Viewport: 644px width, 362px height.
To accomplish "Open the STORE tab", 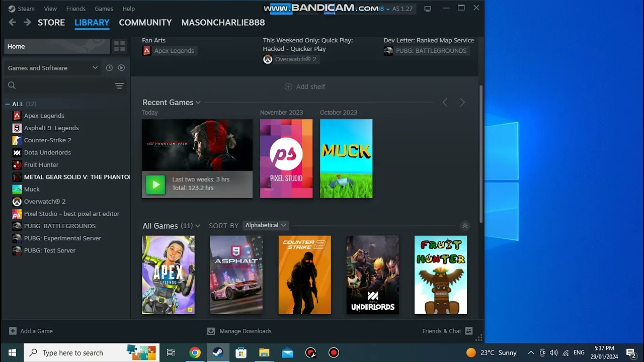I will point(51,23).
